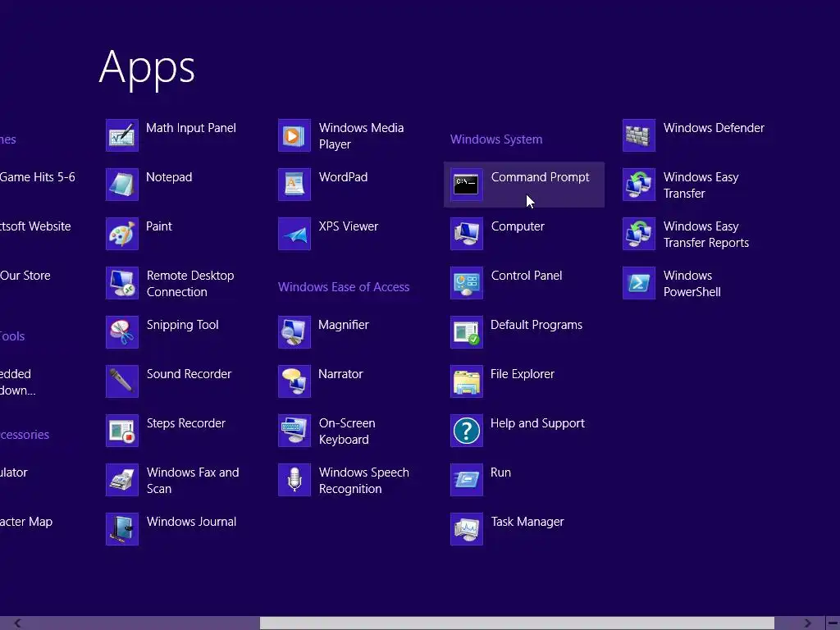Open the Magnifier icon
This screenshot has height=630, width=840.
[x=294, y=333]
